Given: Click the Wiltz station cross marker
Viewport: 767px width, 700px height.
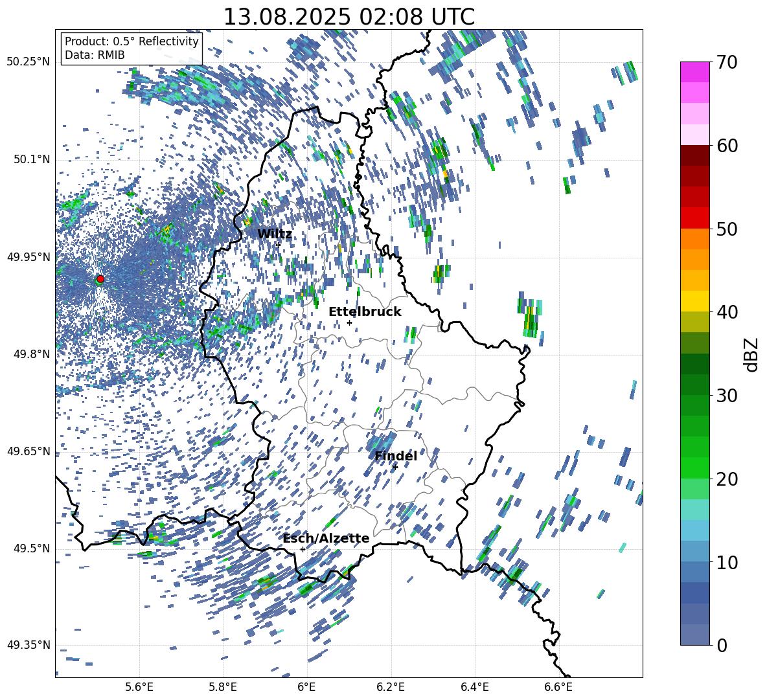Looking at the screenshot, I should 279,245.
